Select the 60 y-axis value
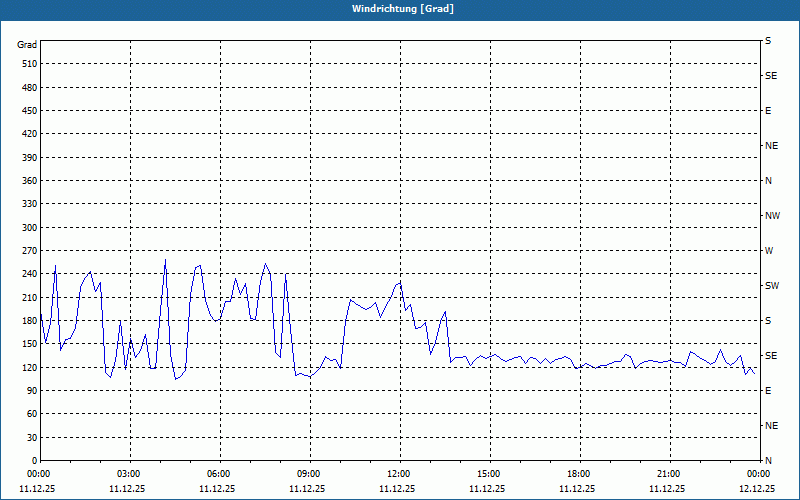 [32, 414]
